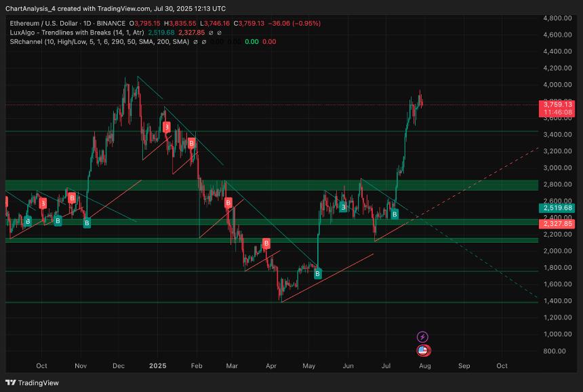The width and height of the screenshot is (583, 392).
Task: Open the purple lightning event icon
Action: (422, 337)
